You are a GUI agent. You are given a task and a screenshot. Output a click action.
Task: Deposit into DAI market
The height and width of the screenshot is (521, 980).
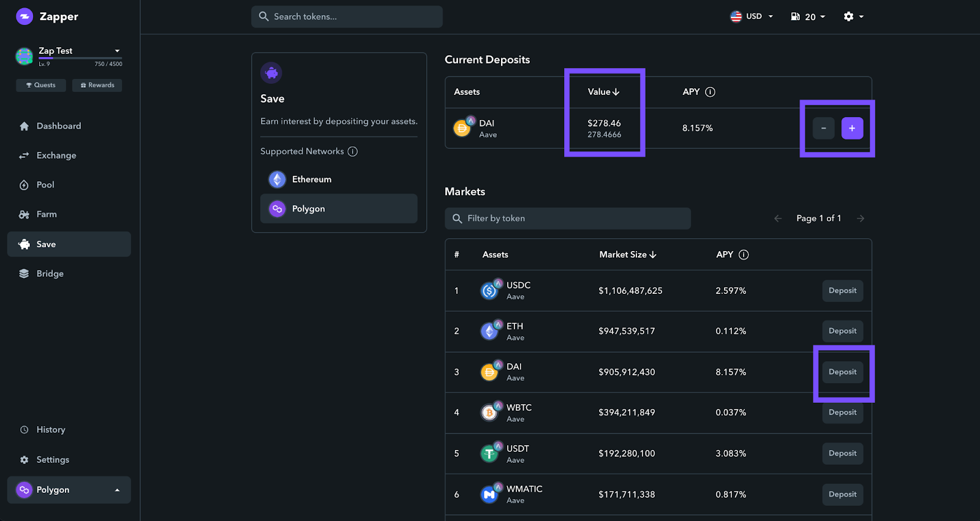843,372
